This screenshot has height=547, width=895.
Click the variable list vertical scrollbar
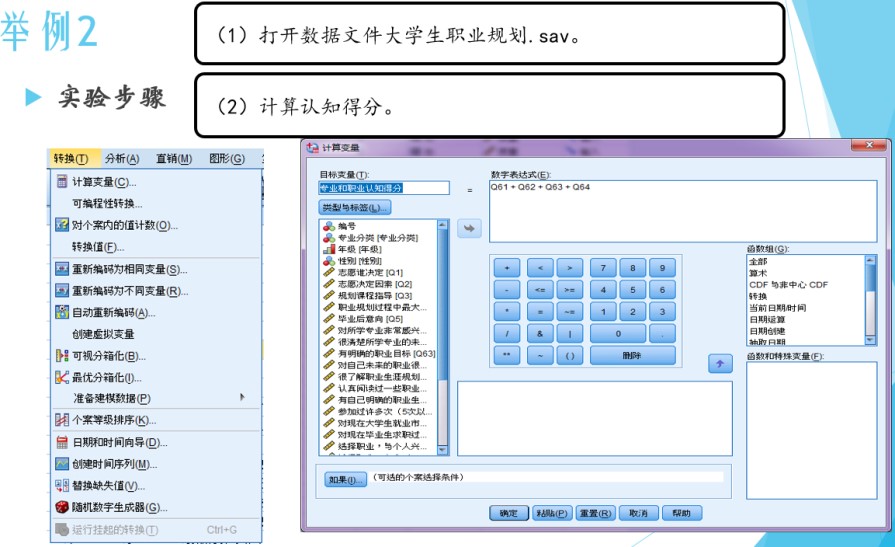pos(443,330)
